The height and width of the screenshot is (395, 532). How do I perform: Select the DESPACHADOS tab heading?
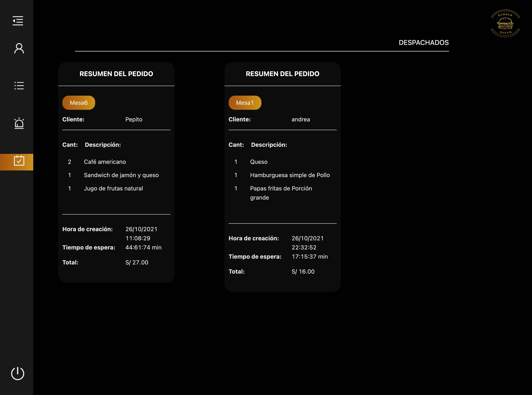(424, 43)
